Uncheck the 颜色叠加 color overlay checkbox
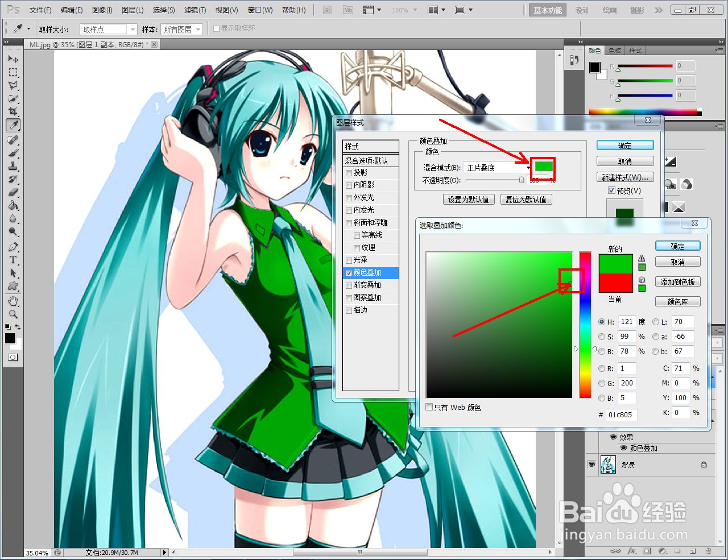728x560 pixels. click(x=349, y=273)
